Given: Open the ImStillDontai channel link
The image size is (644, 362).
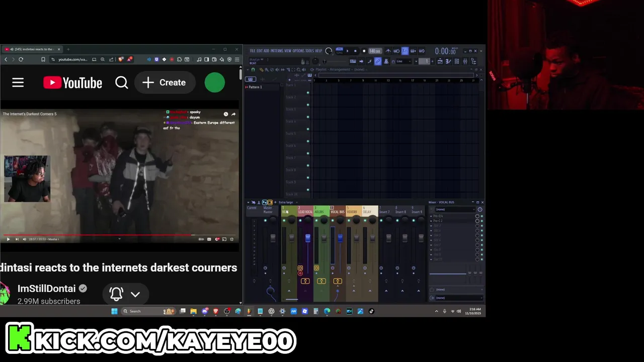Looking at the screenshot, I should (x=46, y=289).
